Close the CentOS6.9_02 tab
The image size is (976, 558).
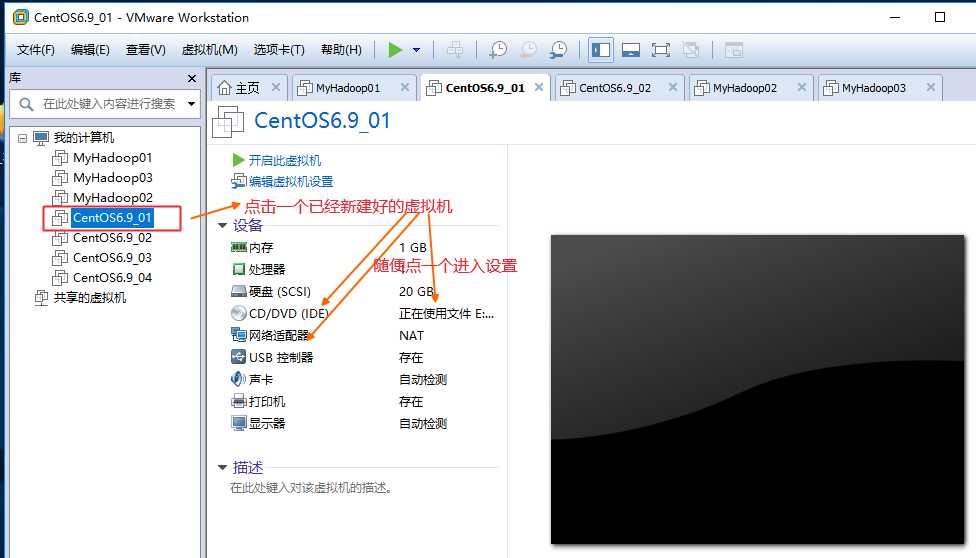(673, 87)
